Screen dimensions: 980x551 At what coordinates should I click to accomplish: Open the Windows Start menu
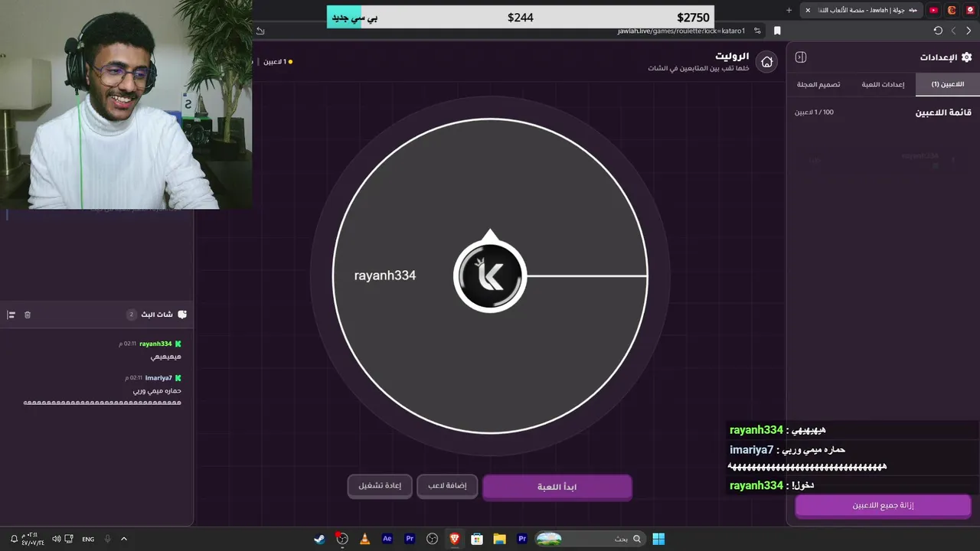(658, 539)
